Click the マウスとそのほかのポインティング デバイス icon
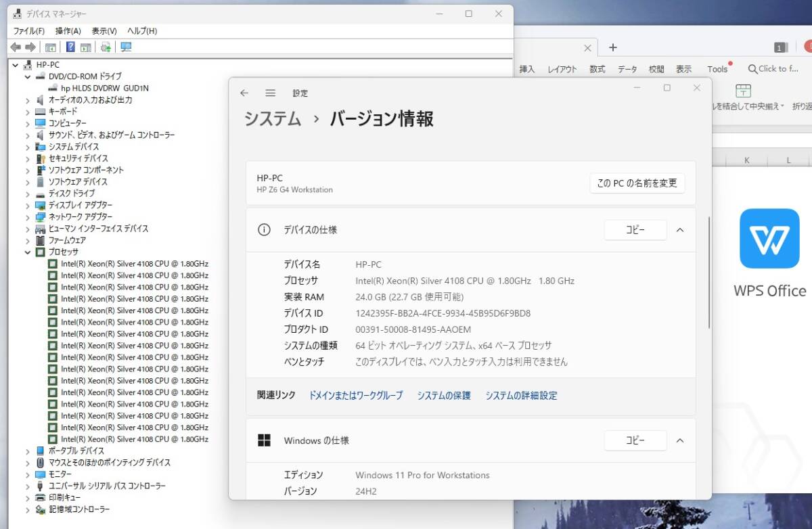812x529 pixels. point(41,463)
